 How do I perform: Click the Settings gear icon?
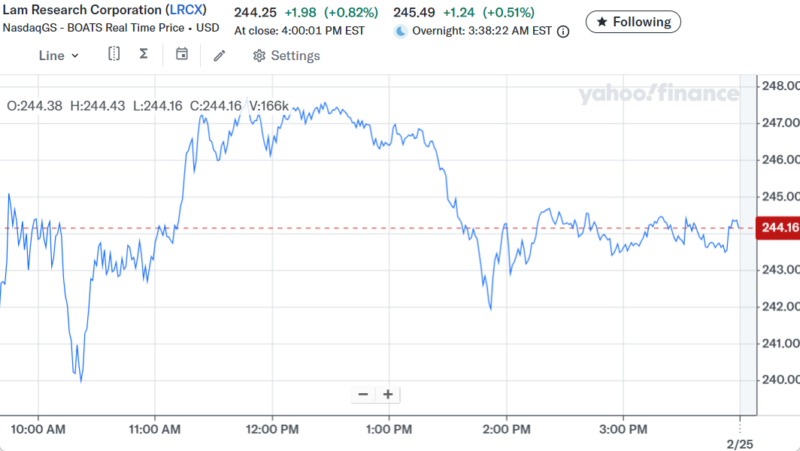(x=259, y=56)
